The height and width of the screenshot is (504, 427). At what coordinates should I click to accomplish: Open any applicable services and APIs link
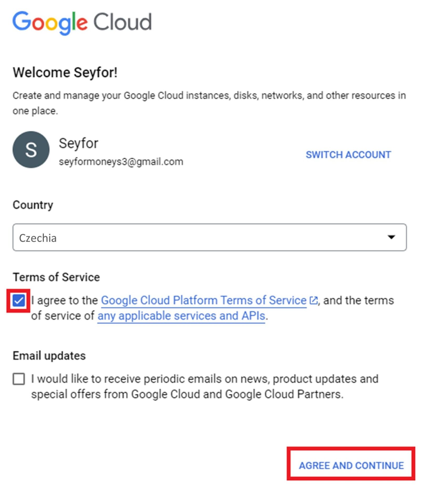point(181,316)
